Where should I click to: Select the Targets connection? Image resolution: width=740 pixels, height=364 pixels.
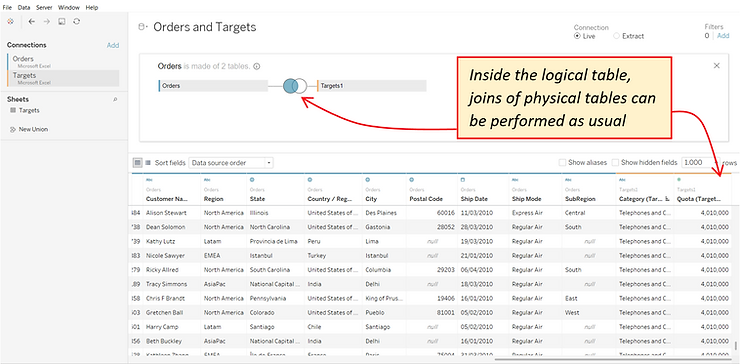[63, 78]
